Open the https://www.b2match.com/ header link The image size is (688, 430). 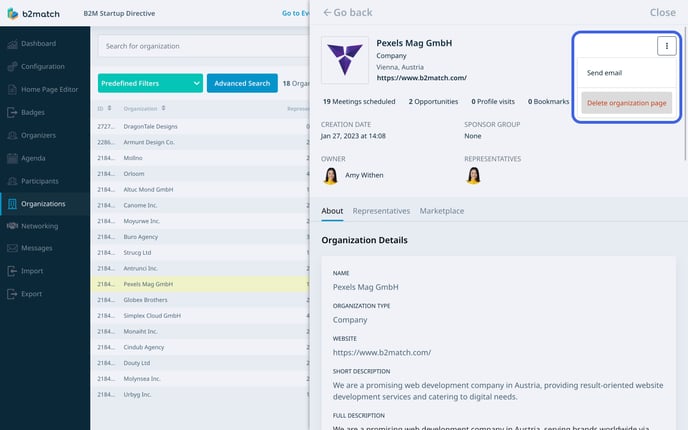pos(422,78)
